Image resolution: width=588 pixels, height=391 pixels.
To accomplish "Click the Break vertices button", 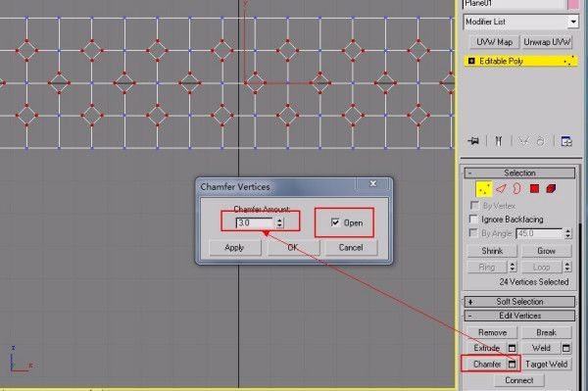I will coord(547,332).
